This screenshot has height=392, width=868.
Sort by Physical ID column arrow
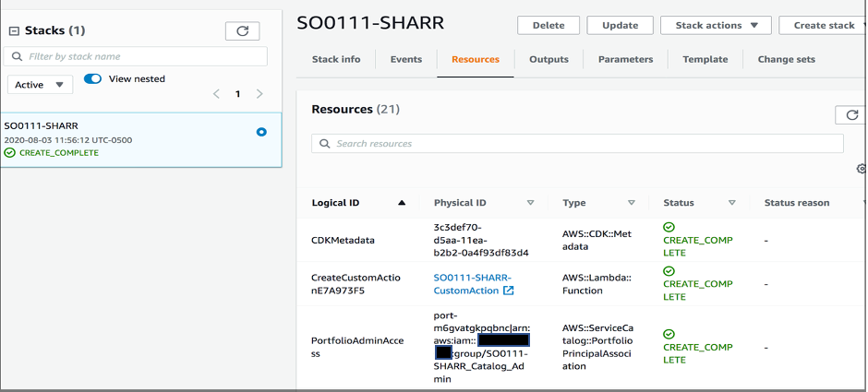pyautogui.click(x=530, y=203)
